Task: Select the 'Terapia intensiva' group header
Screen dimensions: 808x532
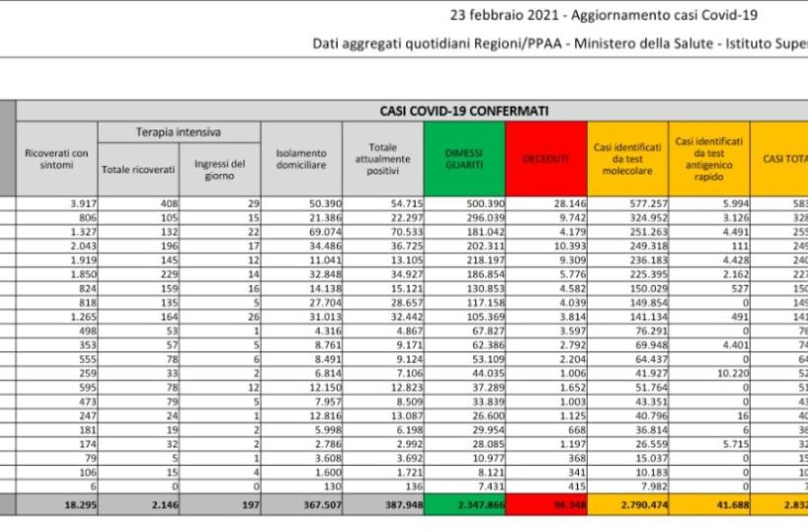Action: point(179,132)
